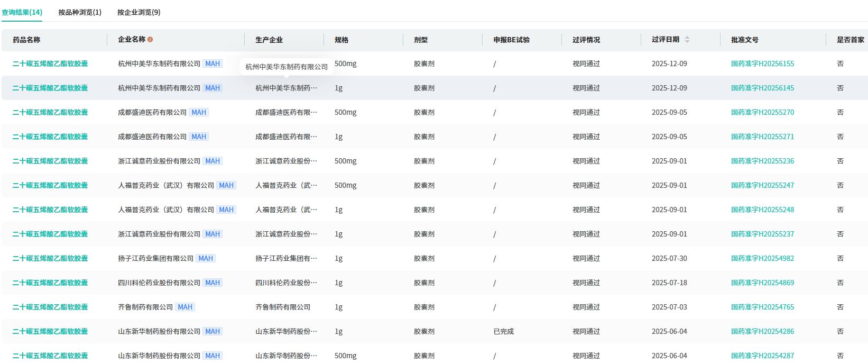Screen dimensions: 868x363
Task: Click the 生产企业 column header
Action: [269, 40]
